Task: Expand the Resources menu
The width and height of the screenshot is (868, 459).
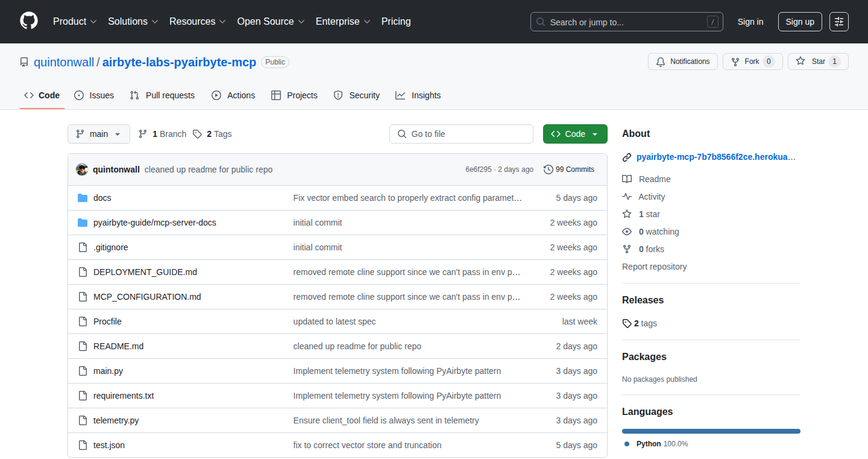Action: 198,22
